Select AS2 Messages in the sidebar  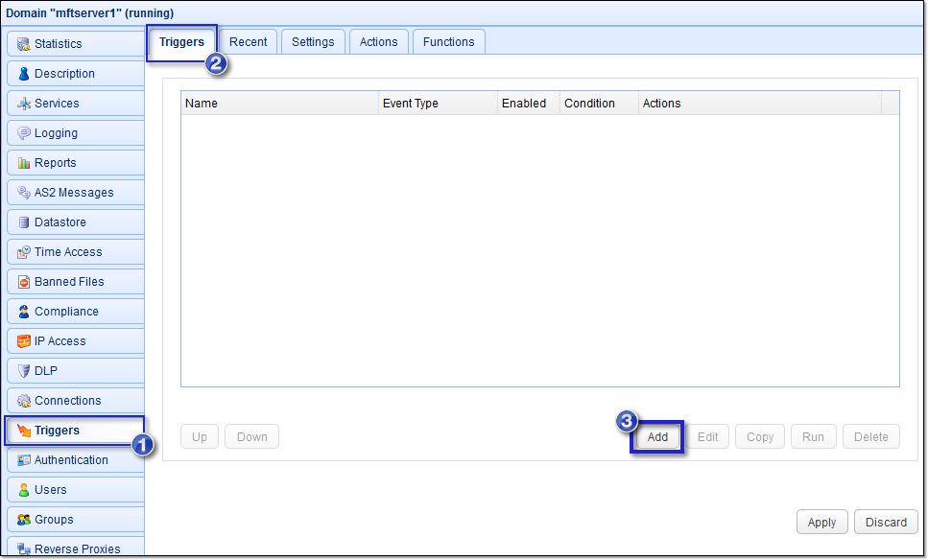click(74, 193)
